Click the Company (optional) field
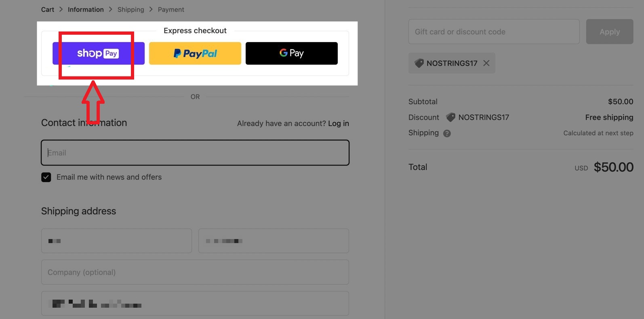 tap(195, 272)
